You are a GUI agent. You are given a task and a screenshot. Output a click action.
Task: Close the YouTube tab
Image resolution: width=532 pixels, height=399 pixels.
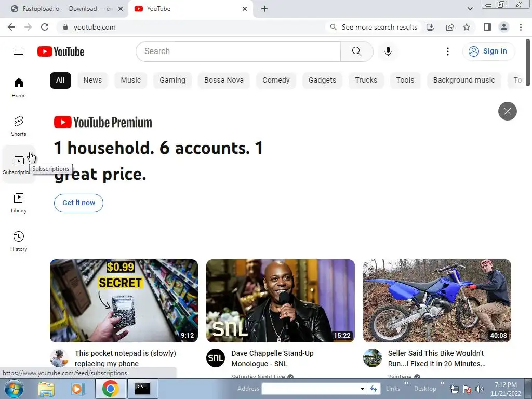click(x=245, y=9)
